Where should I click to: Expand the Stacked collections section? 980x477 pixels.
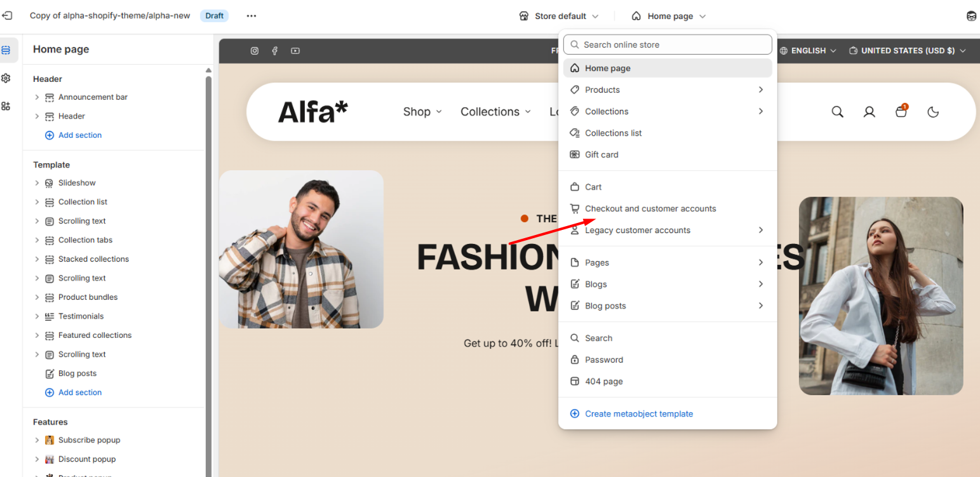[37, 259]
